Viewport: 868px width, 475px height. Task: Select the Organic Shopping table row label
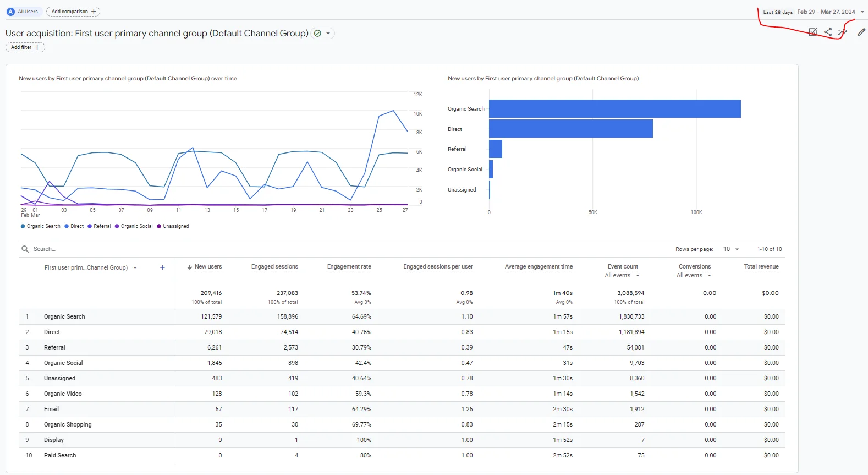click(68, 425)
